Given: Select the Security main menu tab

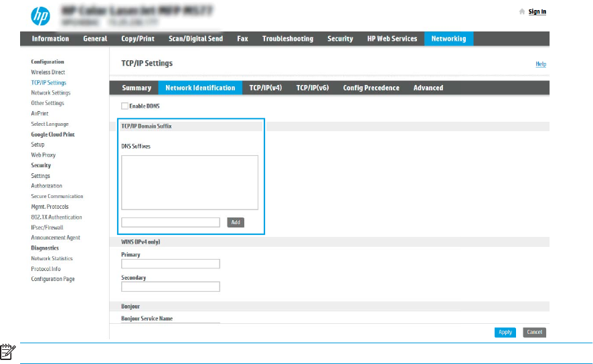Looking at the screenshot, I should click(340, 39).
